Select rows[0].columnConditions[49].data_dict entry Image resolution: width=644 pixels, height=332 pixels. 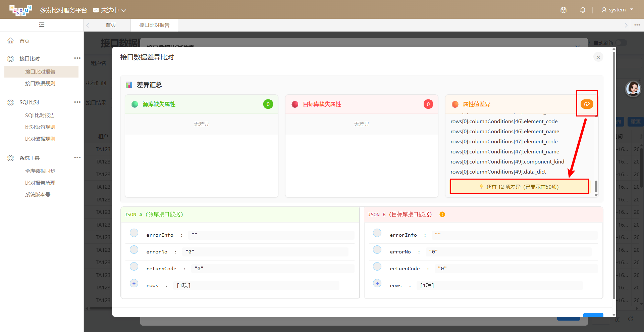498,172
